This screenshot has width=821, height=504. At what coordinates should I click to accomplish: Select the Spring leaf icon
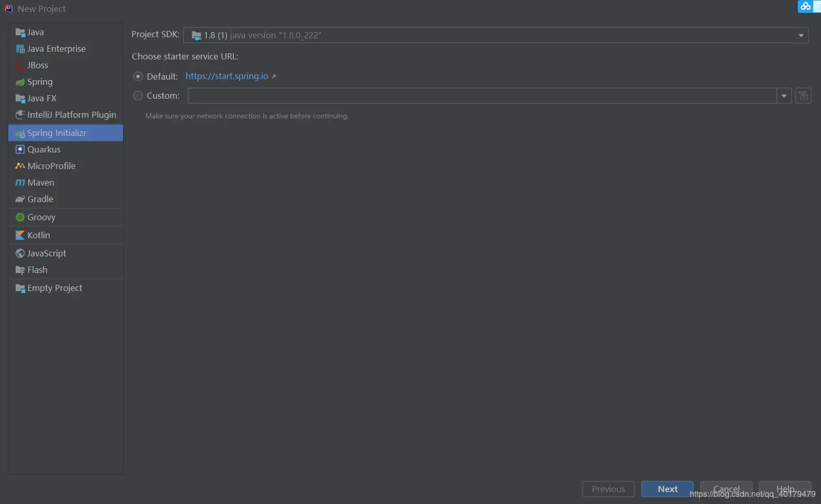(x=20, y=82)
